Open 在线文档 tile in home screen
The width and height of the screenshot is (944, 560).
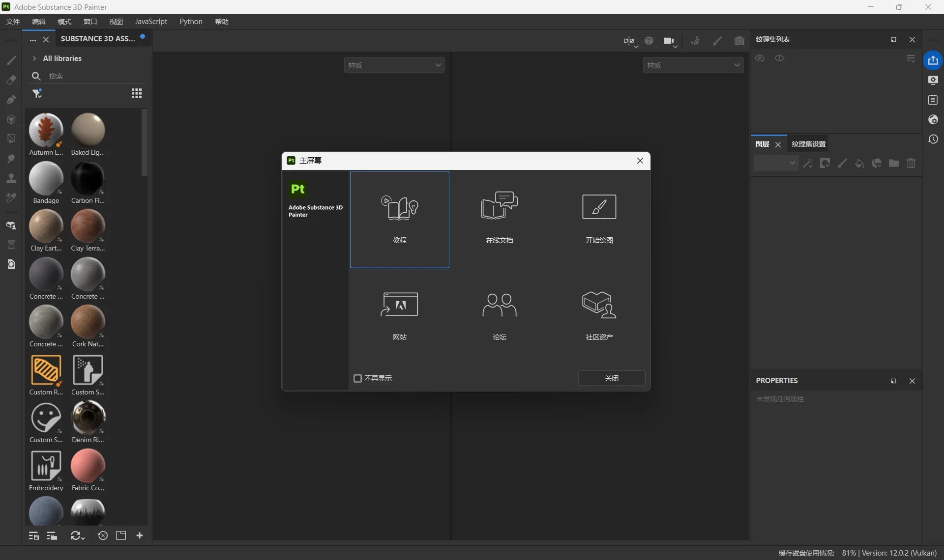click(500, 220)
